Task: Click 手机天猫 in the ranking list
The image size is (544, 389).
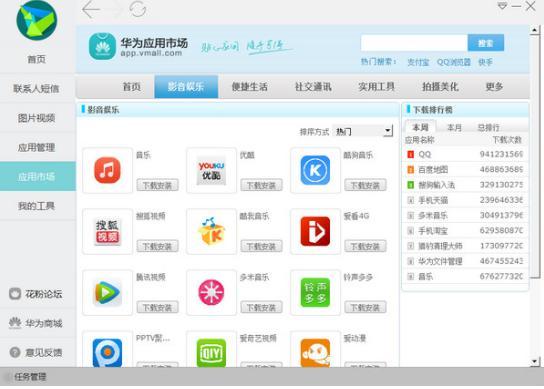Action: pyautogui.click(x=433, y=200)
